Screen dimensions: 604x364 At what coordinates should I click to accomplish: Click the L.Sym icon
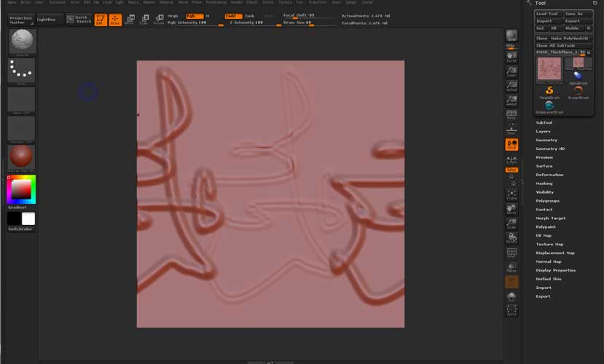[511, 159]
